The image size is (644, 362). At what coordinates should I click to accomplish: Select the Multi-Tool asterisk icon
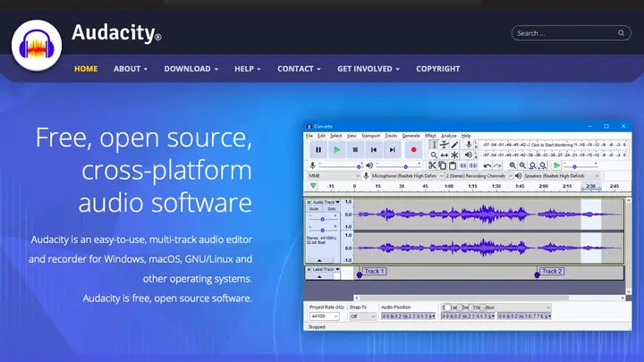(x=454, y=156)
